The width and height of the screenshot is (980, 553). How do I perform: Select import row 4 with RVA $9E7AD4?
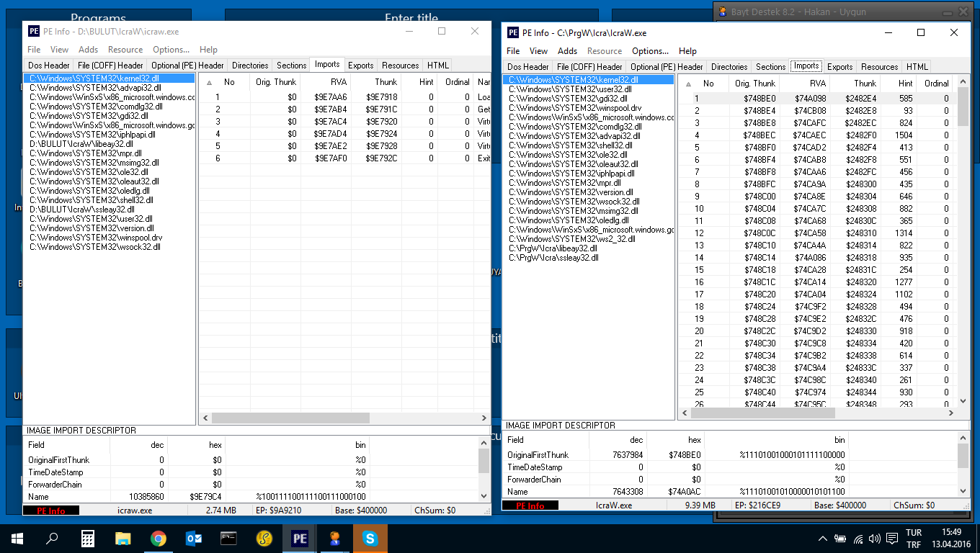click(x=344, y=134)
